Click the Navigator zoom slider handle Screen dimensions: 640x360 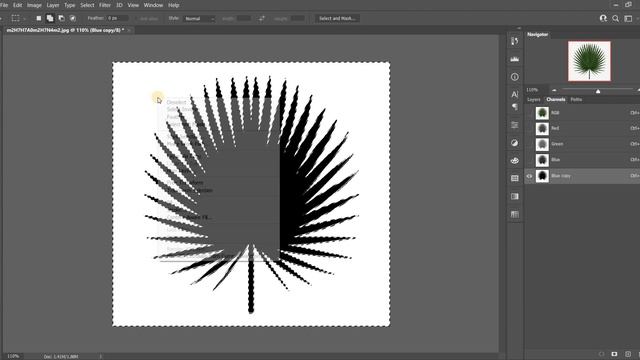click(x=598, y=91)
